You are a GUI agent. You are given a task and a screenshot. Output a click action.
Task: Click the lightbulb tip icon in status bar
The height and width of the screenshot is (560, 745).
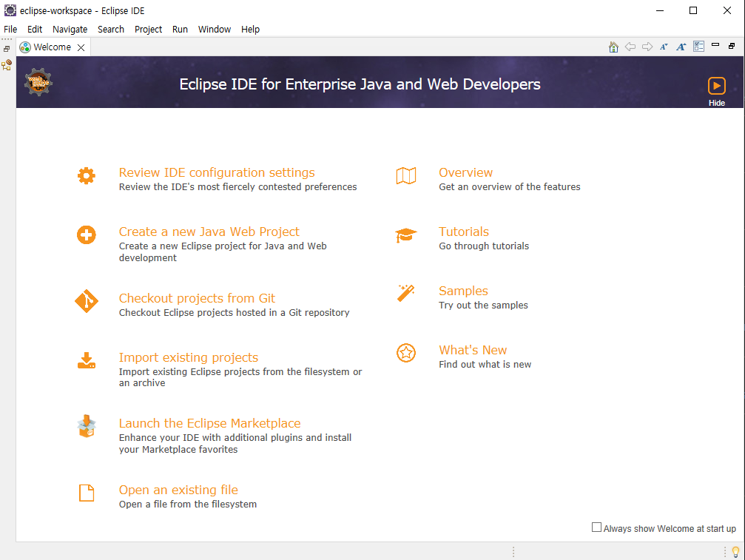coord(735,552)
